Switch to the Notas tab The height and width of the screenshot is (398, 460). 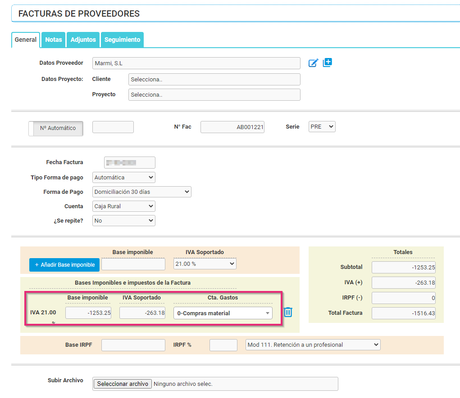click(x=53, y=40)
